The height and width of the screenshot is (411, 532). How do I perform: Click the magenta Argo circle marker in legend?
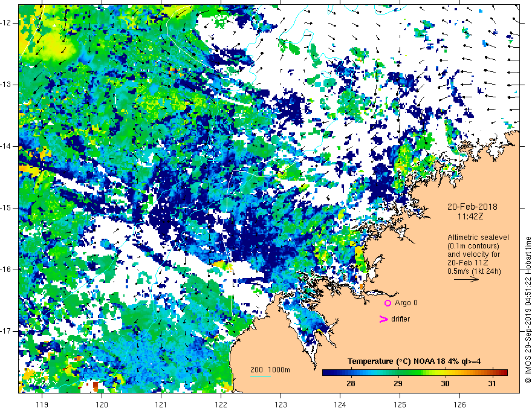tap(388, 303)
